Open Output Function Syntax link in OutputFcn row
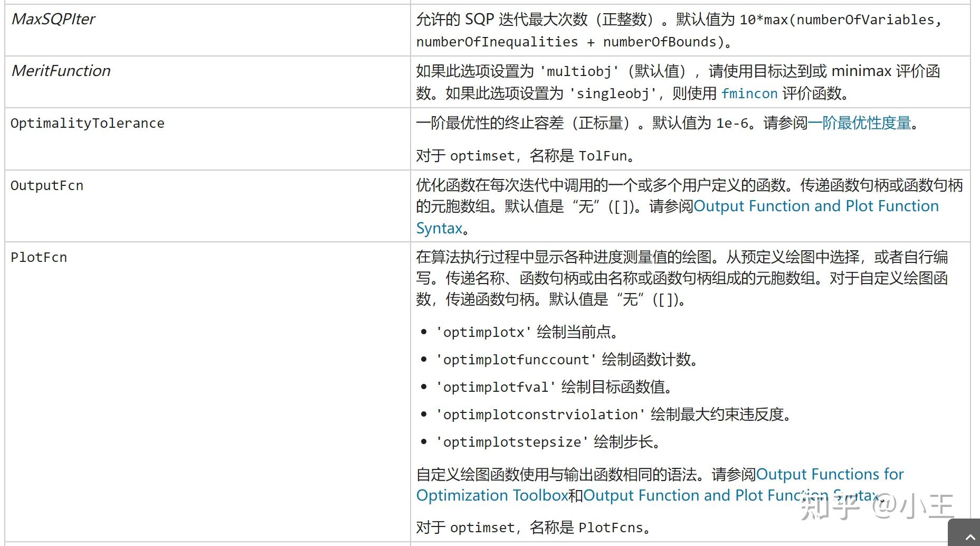This screenshot has height=546, width=980. click(x=816, y=206)
